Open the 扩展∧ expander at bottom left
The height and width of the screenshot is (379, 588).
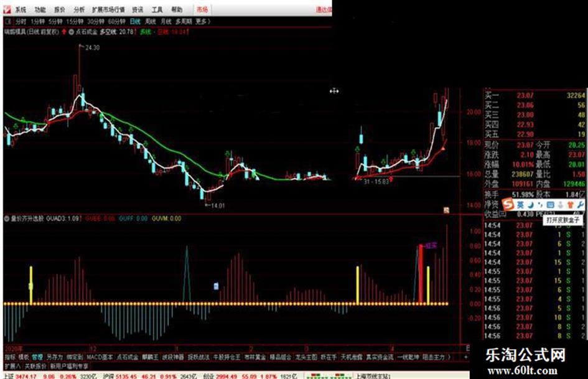[12, 366]
